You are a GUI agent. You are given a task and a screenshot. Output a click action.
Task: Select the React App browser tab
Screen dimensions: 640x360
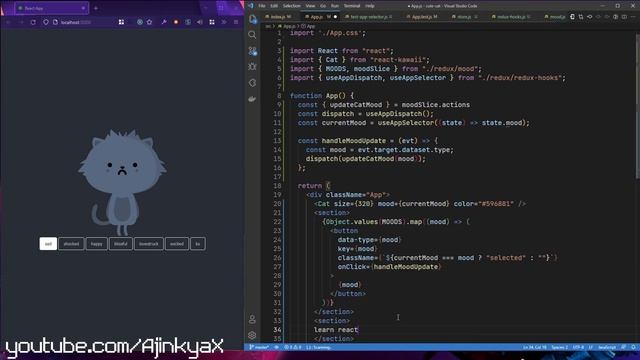tap(51, 8)
